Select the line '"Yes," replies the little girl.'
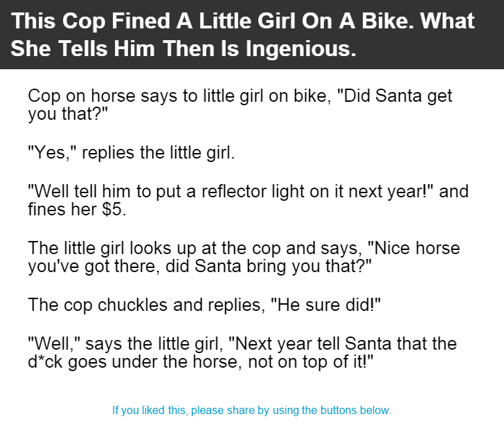 tap(132, 152)
